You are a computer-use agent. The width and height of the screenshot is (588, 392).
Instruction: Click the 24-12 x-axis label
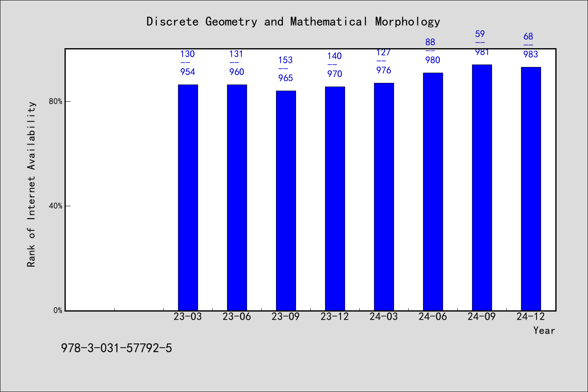531,316
